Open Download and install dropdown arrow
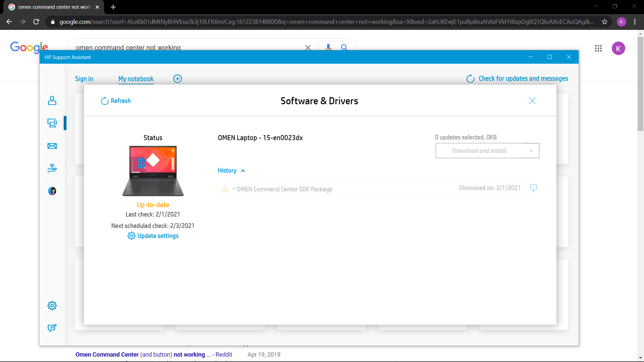Viewport: 644px width, 362px height. [x=531, y=151]
